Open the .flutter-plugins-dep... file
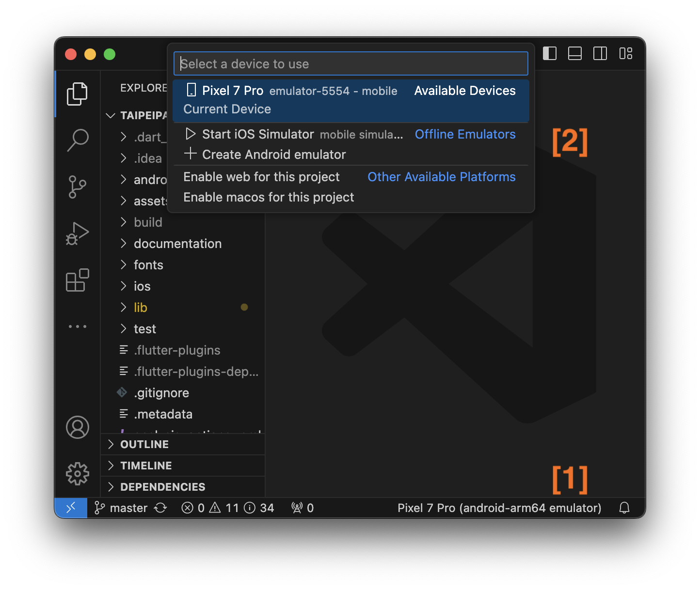 click(x=183, y=372)
